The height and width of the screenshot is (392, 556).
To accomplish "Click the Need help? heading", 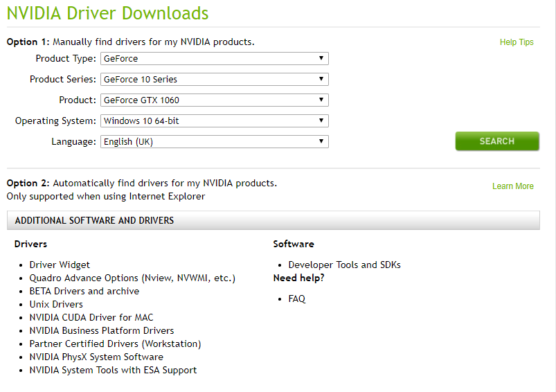I will (298, 278).
